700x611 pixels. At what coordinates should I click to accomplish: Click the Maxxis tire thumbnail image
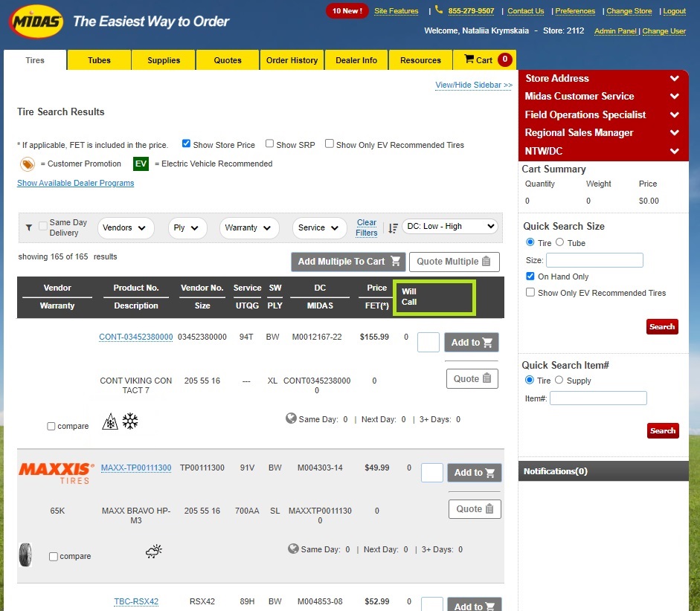(25, 555)
